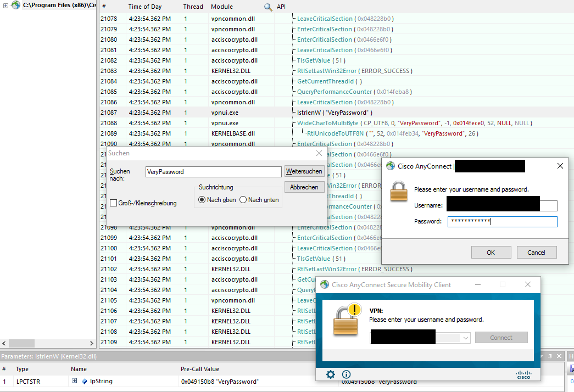The image size is (574, 392).
Task: Focus the Password field in login dialog
Action: point(502,221)
